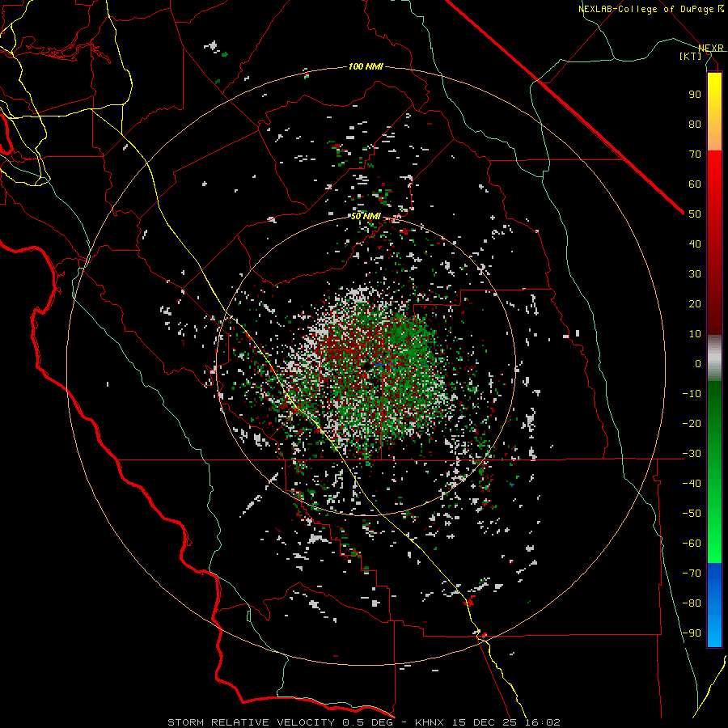Screen dimensions: 728x728
Task: Click the 10 value on the velocity scale
Action: coord(695,334)
